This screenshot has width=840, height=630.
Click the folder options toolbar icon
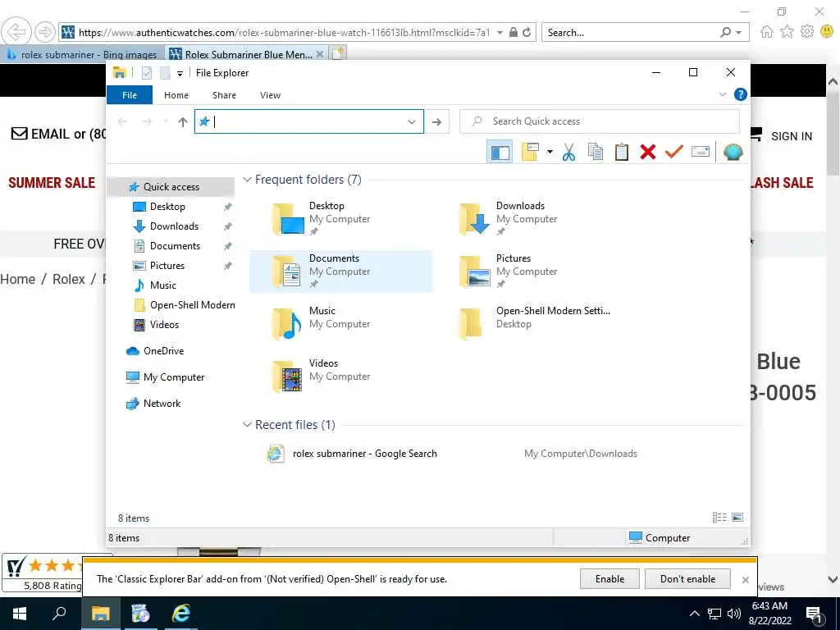coord(530,152)
